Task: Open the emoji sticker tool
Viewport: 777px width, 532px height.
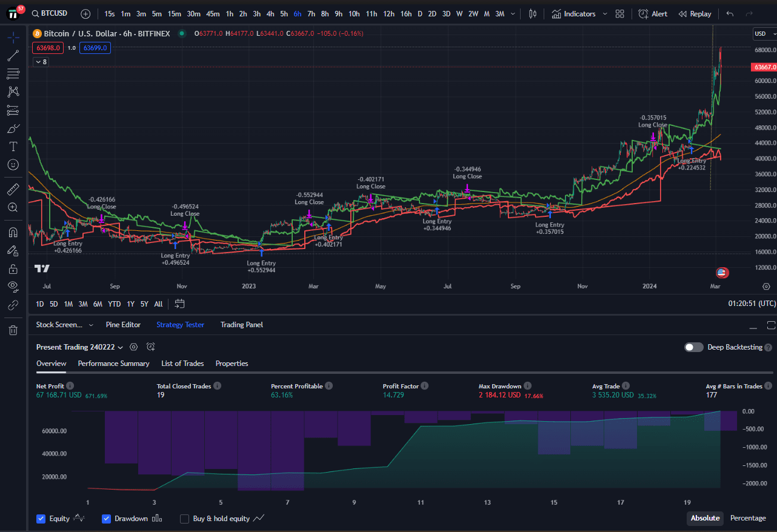Action: (13, 164)
